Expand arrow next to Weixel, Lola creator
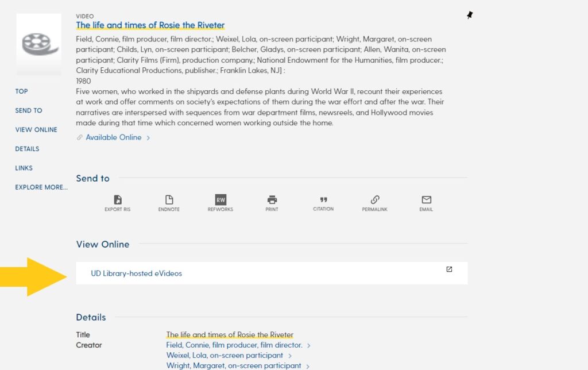This screenshot has width=588, height=370. (290, 356)
